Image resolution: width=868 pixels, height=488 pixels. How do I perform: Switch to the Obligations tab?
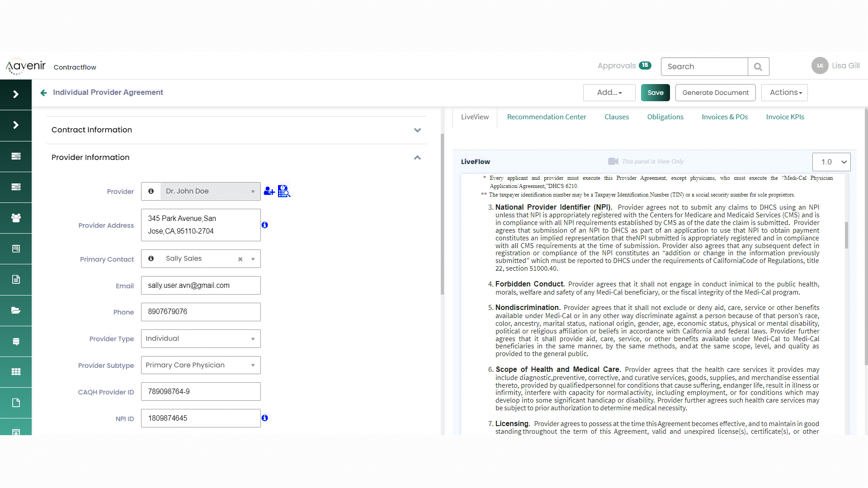[x=665, y=117]
